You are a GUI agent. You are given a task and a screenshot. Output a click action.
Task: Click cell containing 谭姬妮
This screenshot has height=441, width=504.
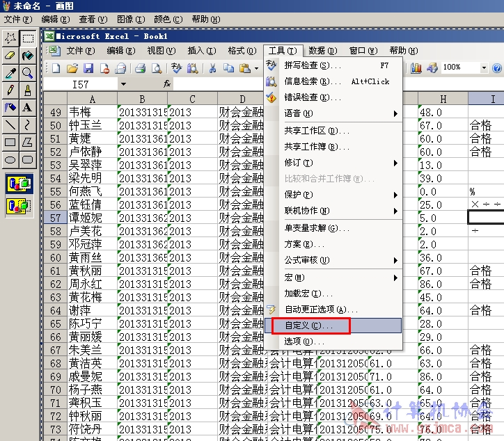point(93,218)
